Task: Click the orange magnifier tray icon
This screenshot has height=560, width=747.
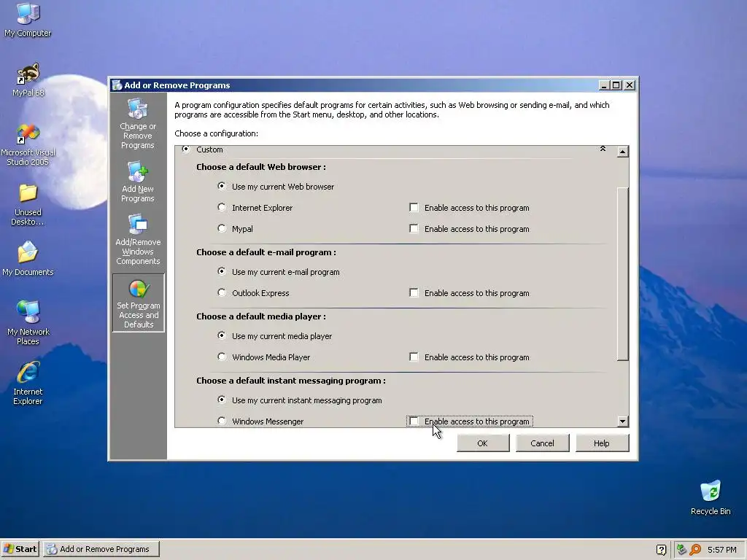Action: [x=695, y=550]
